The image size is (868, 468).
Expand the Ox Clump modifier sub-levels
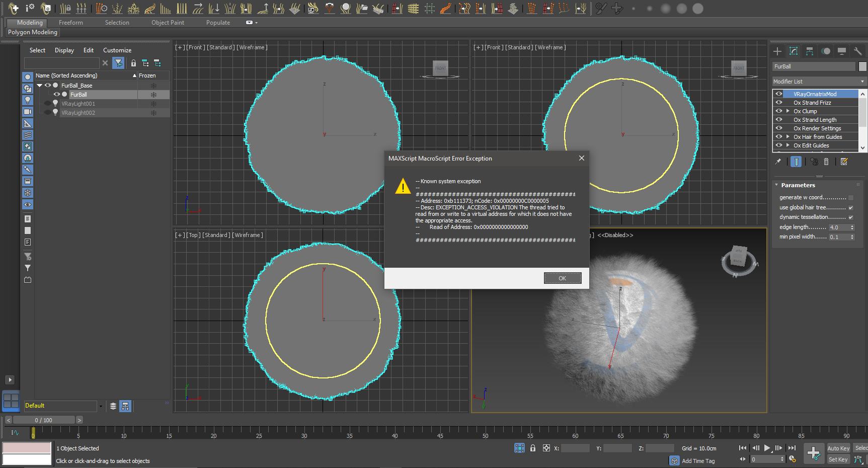point(788,111)
